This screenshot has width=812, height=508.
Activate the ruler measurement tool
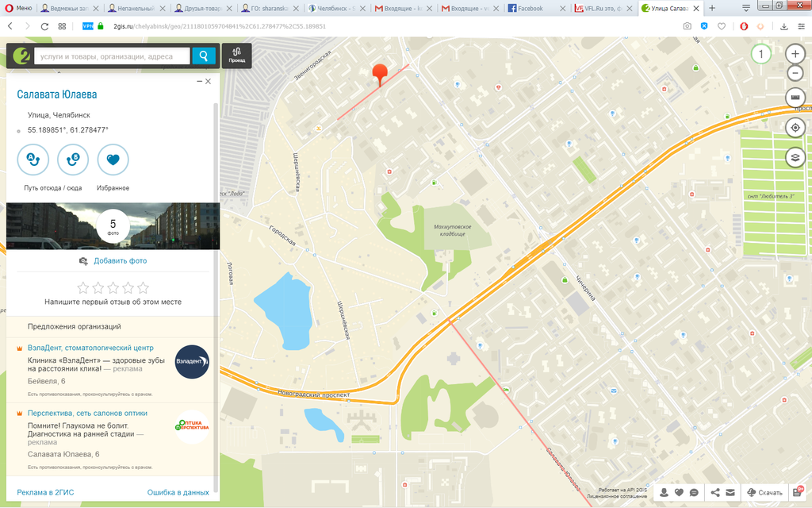tap(795, 98)
